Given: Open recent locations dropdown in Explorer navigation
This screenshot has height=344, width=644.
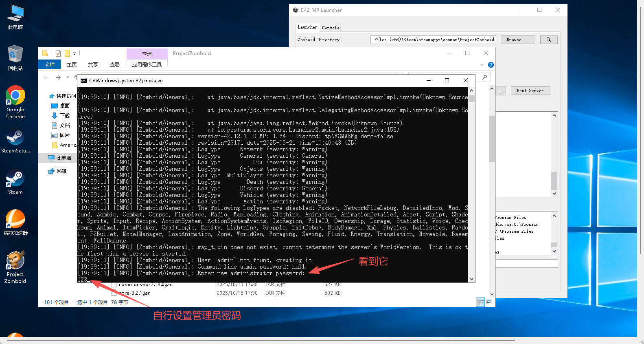Looking at the screenshot, I should 68,77.
